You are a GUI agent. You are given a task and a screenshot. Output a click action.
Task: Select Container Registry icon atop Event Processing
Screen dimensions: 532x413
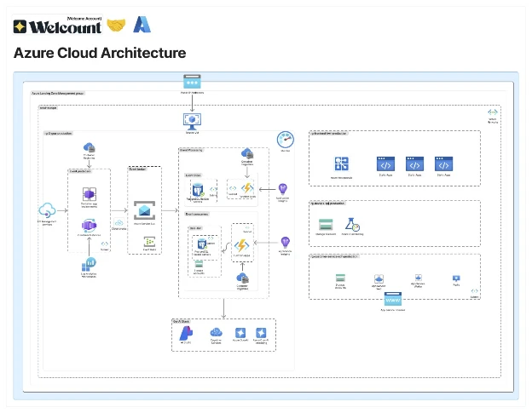(247, 154)
